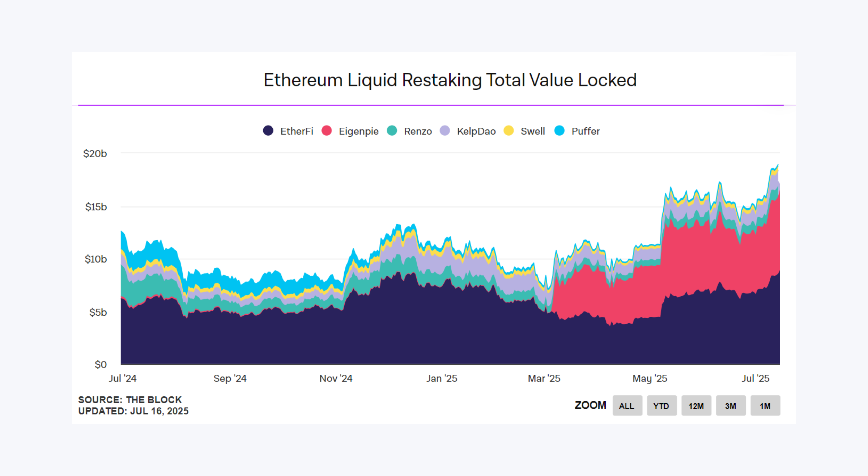Click the $15b y-axis label
868x476 pixels.
coord(96,207)
